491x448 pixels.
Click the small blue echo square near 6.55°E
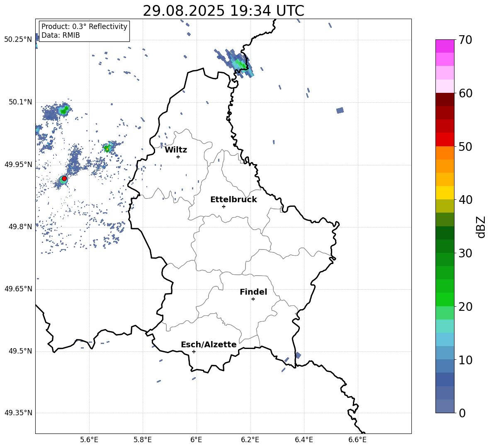340,110
